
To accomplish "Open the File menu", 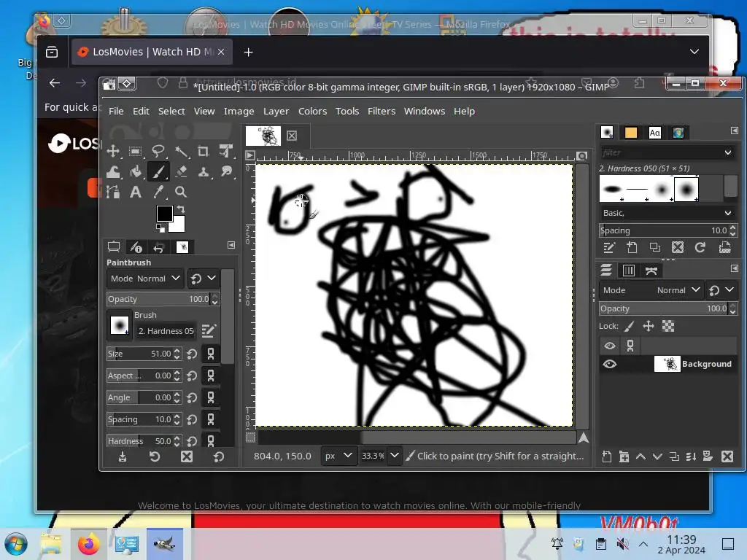I will click(x=116, y=111).
